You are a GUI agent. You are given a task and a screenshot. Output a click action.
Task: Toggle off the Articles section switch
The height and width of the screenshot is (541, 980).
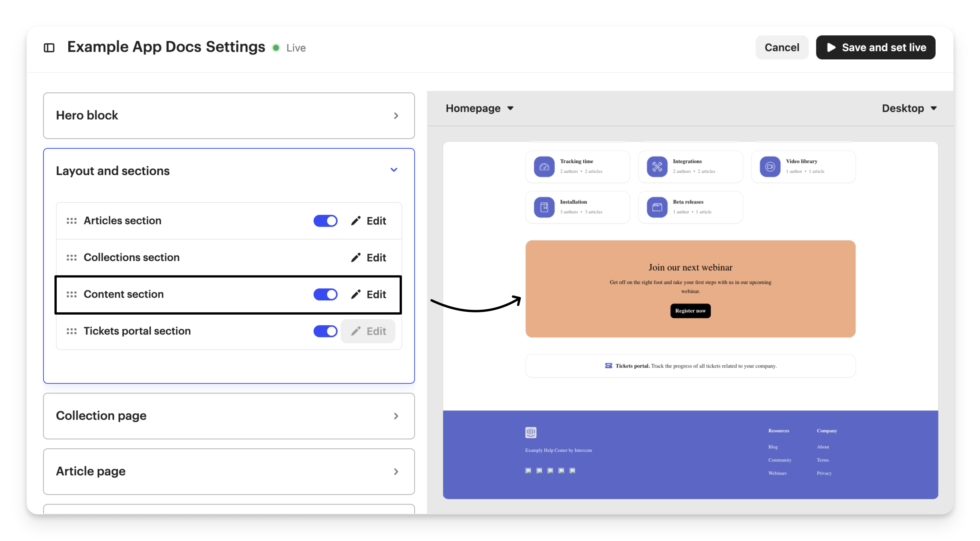[325, 221]
